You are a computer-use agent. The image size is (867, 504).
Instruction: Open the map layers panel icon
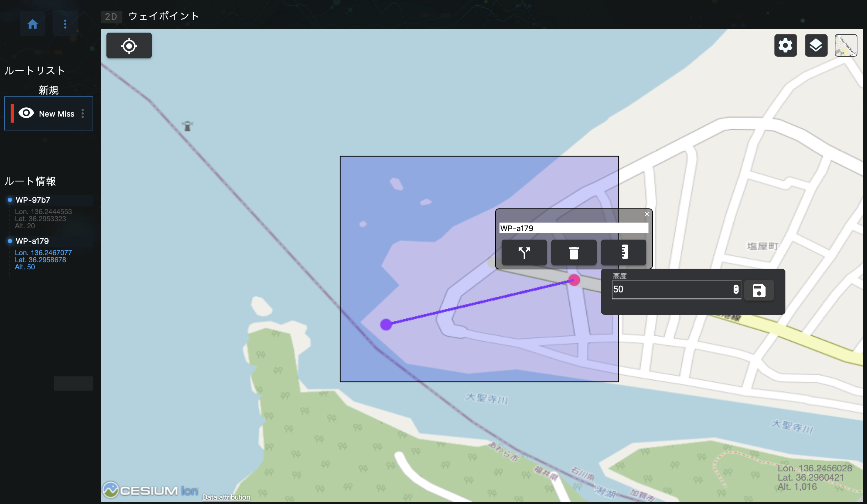click(816, 45)
